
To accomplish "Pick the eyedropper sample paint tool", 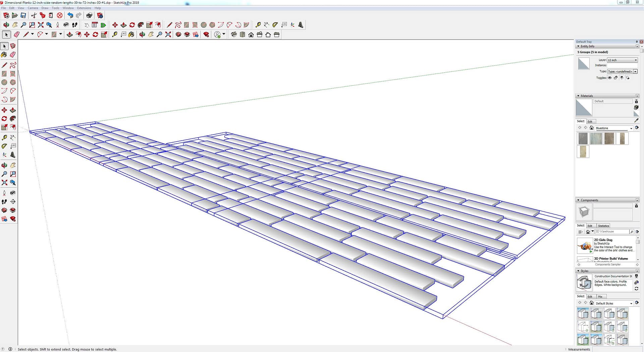I will click(636, 120).
